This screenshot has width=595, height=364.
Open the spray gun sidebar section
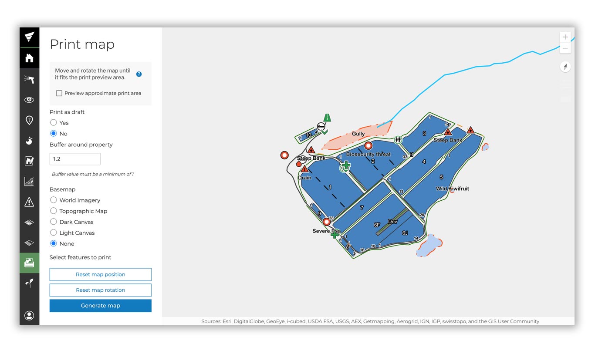coord(29,79)
